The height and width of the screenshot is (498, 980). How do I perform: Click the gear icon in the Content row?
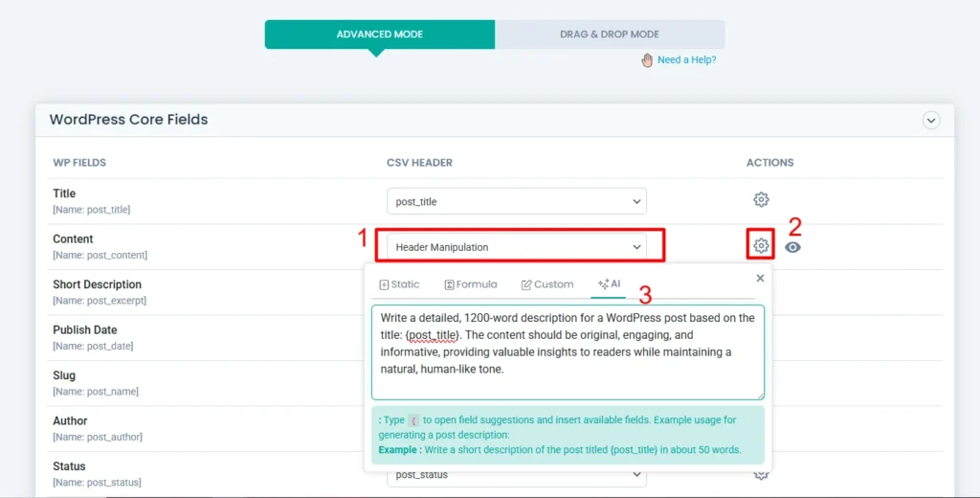761,246
